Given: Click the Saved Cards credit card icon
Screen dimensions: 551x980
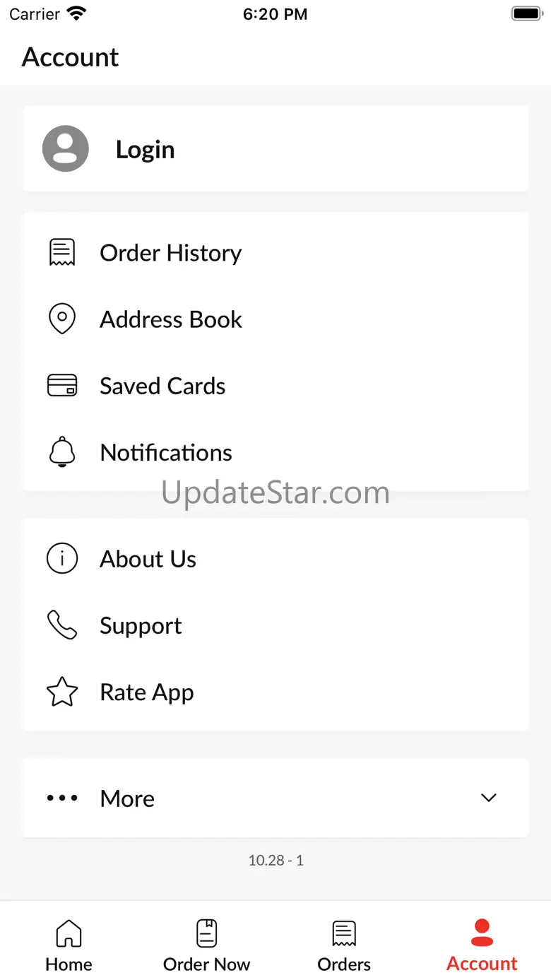Looking at the screenshot, I should point(62,385).
